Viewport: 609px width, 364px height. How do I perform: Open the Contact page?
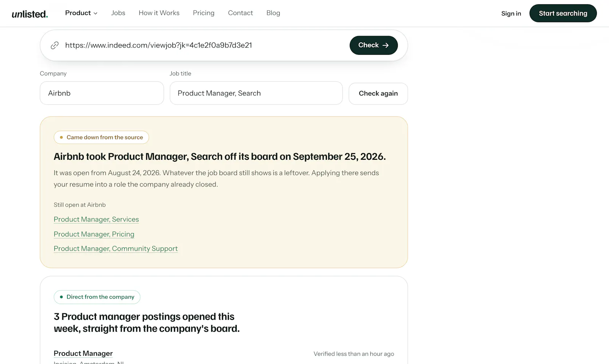[x=241, y=13]
